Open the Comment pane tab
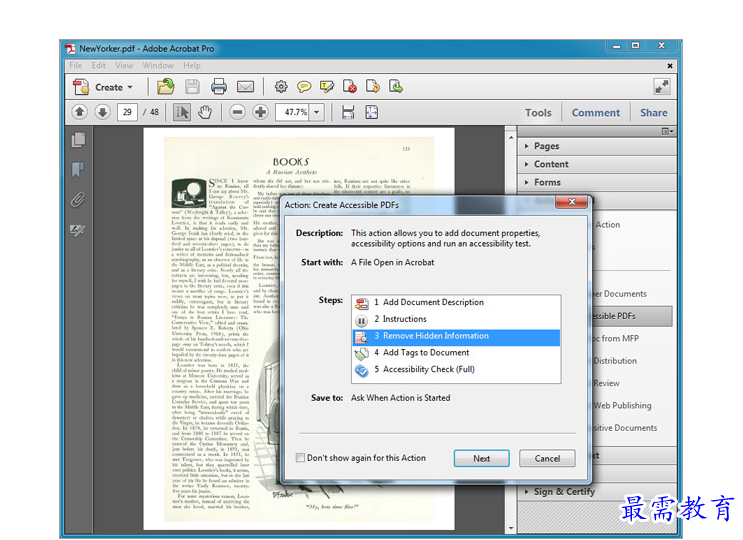Viewport: 743px width, 540px height. [x=596, y=113]
